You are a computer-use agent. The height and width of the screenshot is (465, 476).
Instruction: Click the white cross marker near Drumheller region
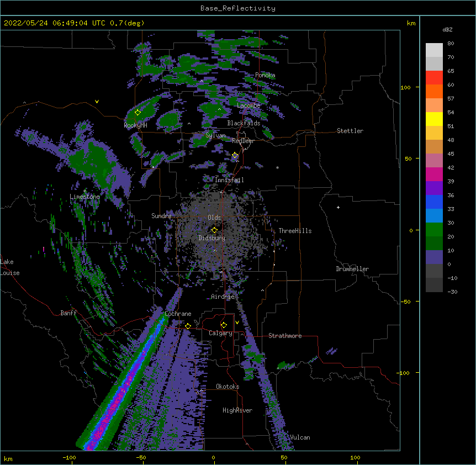click(338, 207)
